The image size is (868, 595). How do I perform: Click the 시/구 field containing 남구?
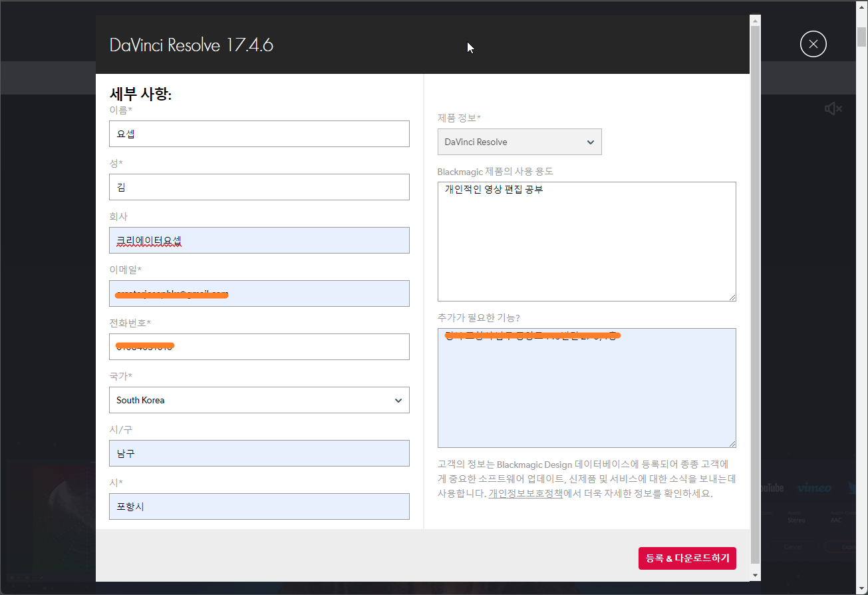point(259,453)
